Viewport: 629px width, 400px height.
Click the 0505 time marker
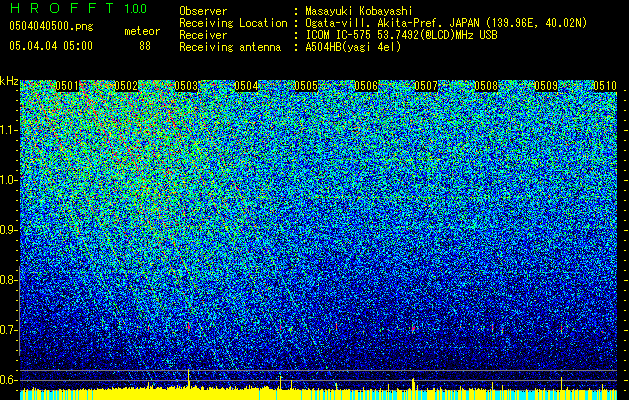coord(306,86)
